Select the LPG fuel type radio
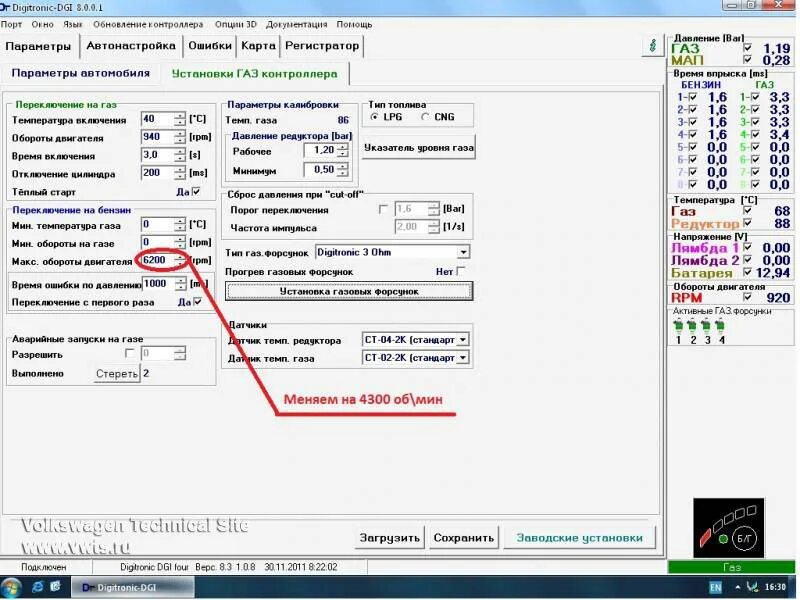 [x=374, y=117]
